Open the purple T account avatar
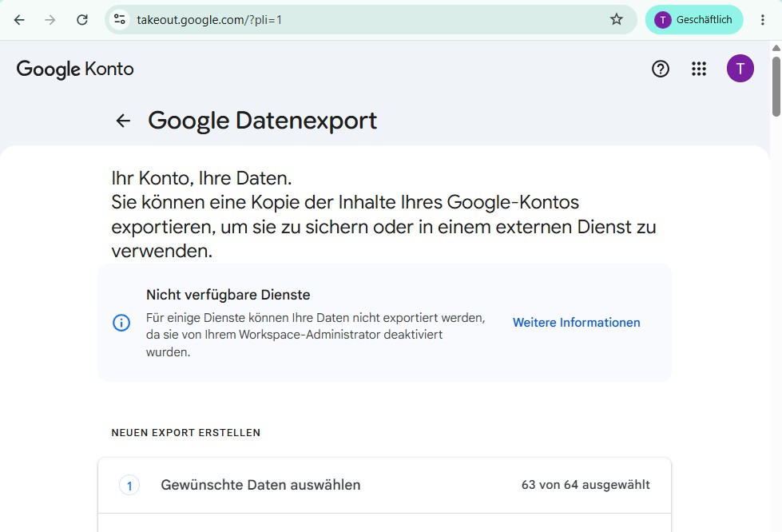This screenshot has height=532, width=782. (740, 69)
